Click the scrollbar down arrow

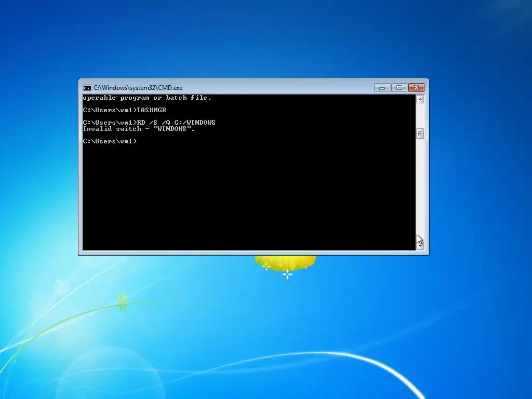point(420,246)
